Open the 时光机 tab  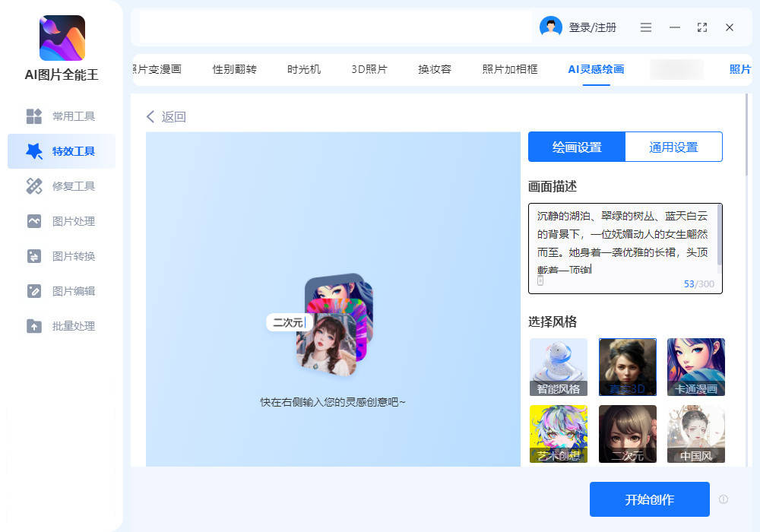click(304, 69)
